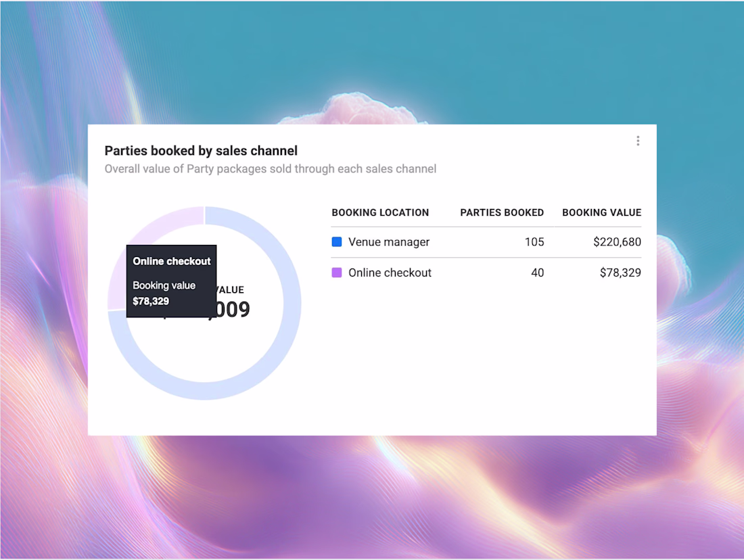
Task: Click the blue Venue manager legend swatch
Action: tap(337, 241)
